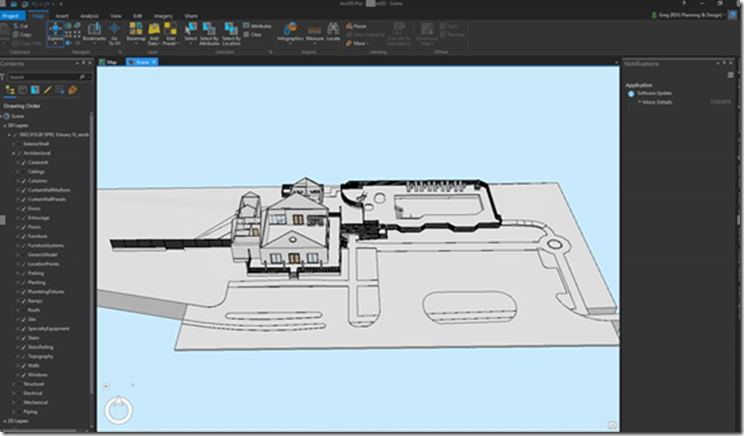744x436 pixels.
Task: Click the compass navigator control
Action: coord(118,410)
